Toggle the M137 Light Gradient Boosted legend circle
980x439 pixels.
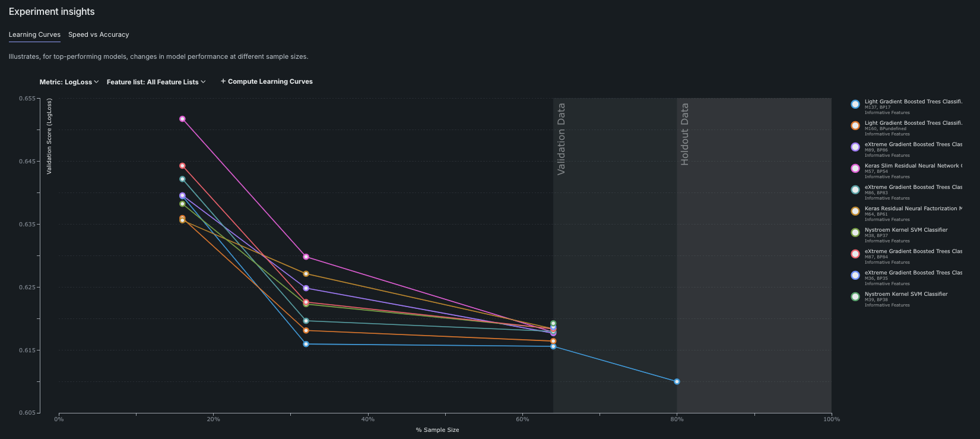[855, 105]
